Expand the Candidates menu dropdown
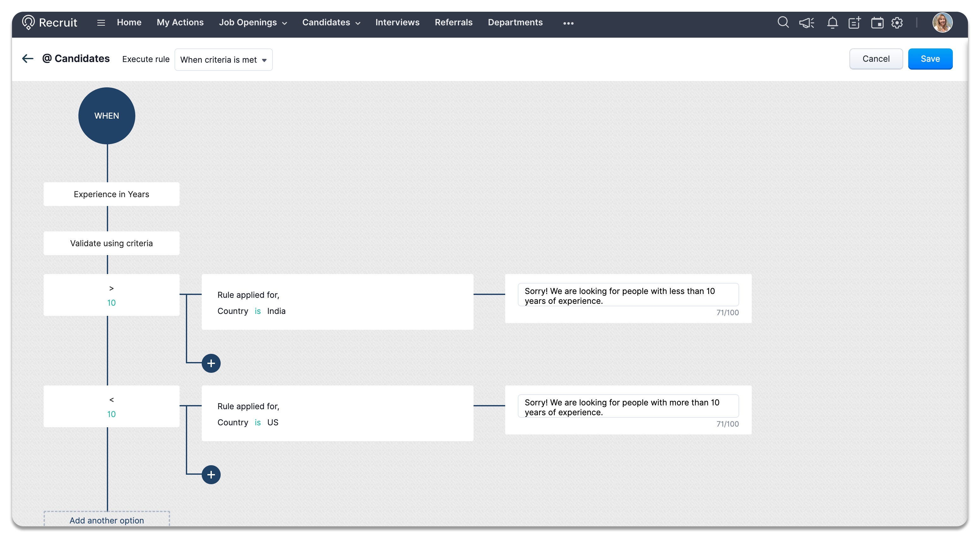 [x=331, y=22]
